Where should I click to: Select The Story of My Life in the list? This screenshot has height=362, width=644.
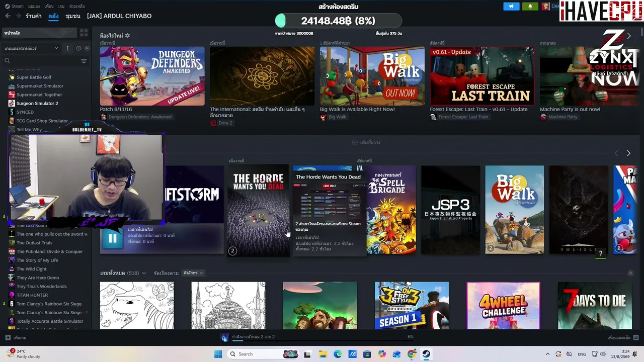click(37, 260)
